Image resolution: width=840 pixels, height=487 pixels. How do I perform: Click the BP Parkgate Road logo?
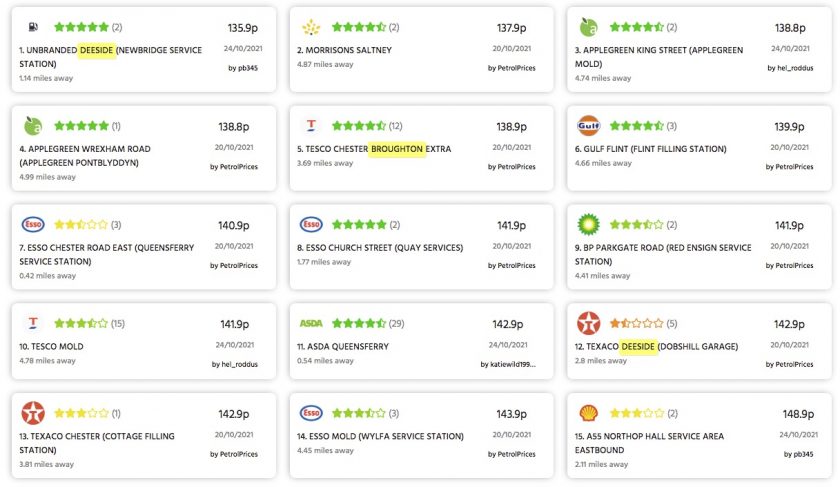point(588,225)
